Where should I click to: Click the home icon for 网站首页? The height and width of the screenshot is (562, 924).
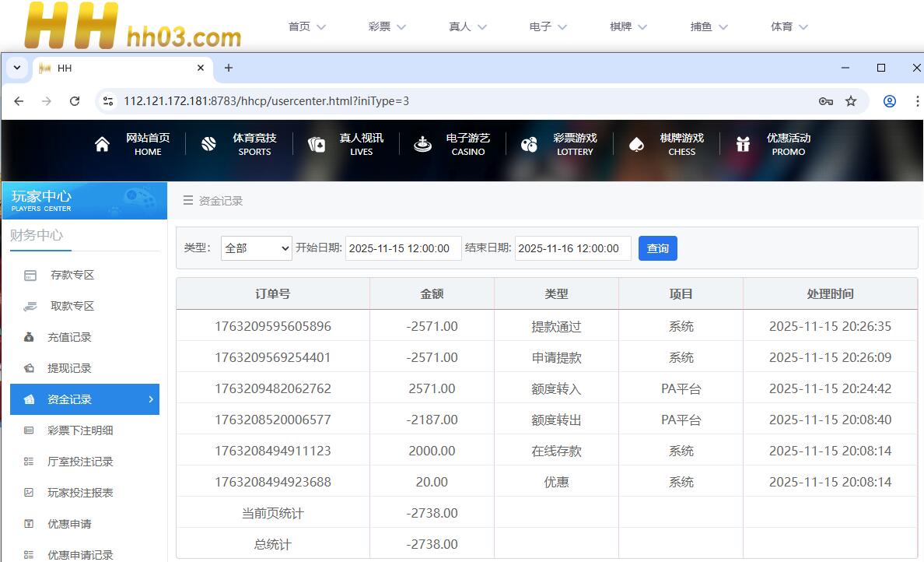pos(102,144)
